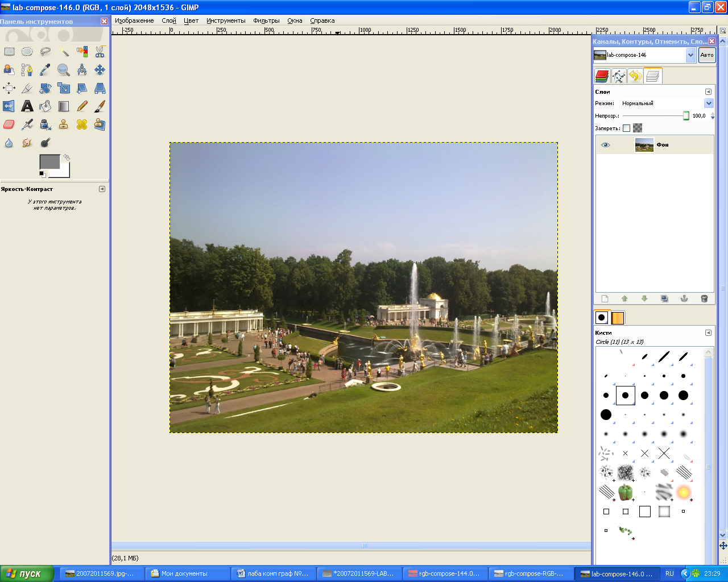
Task: Select the Dodge/Burn tool
Action: pos(45,143)
